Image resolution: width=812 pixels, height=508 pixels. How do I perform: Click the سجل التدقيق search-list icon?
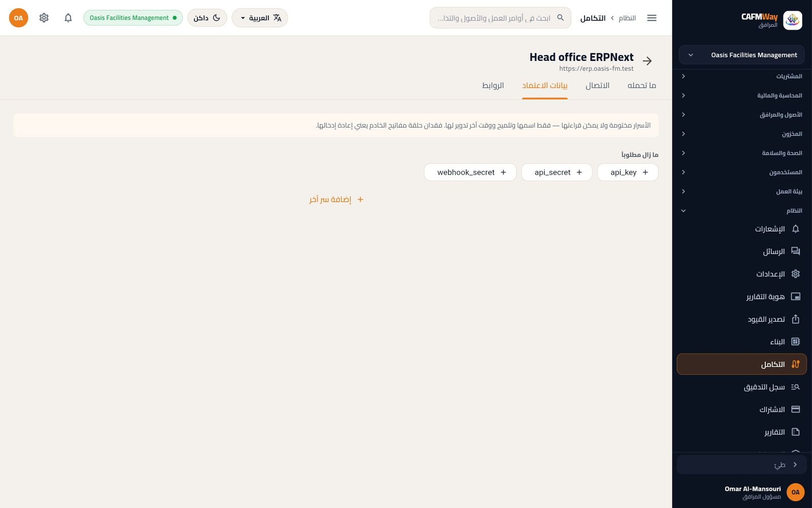[x=795, y=387]
